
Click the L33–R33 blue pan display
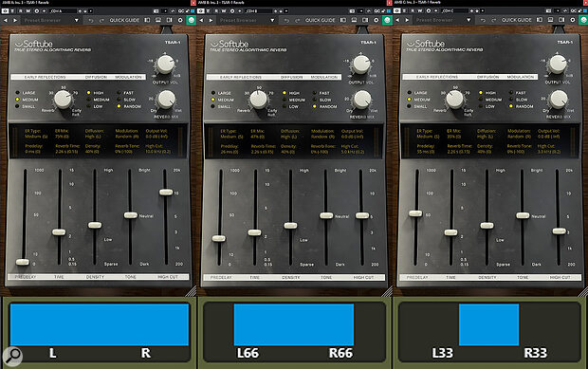point(489,324)
